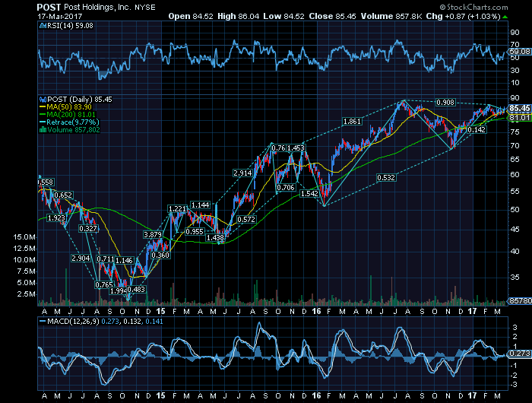
Task: Click the Post Holdings, Inc. company name
Action: pyautogui.click(x=97, y=7)
